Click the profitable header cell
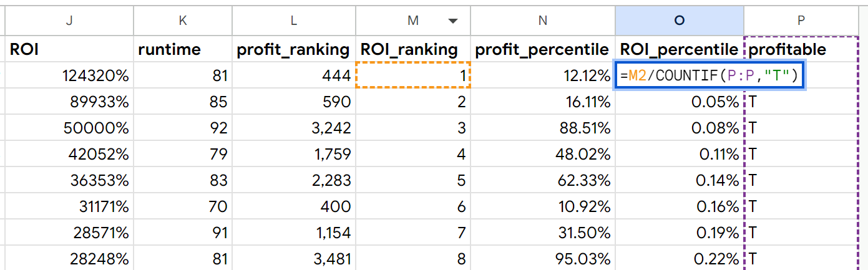The height and width of the screenshot is (270, 868). [x=801, y=49]
